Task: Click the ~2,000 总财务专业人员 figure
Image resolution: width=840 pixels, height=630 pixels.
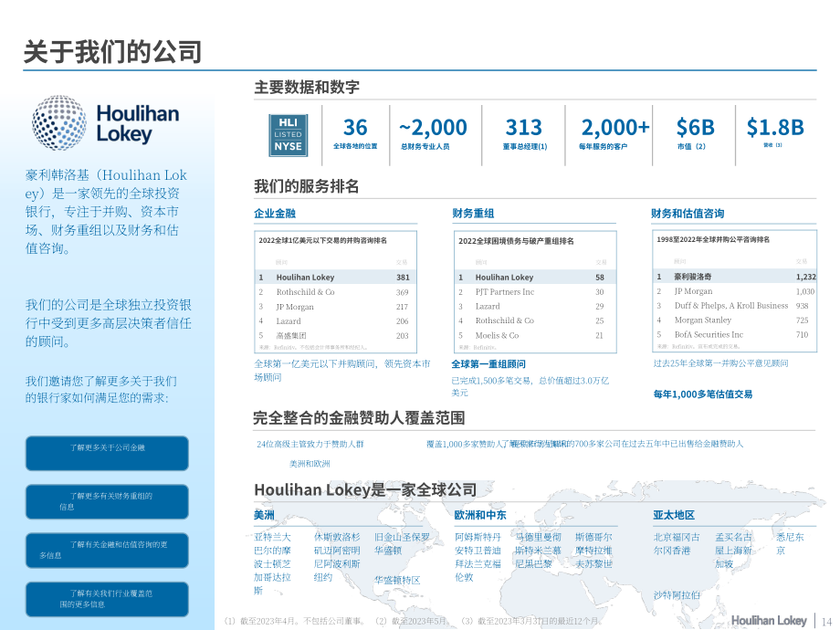Action: tap(433, 134)
